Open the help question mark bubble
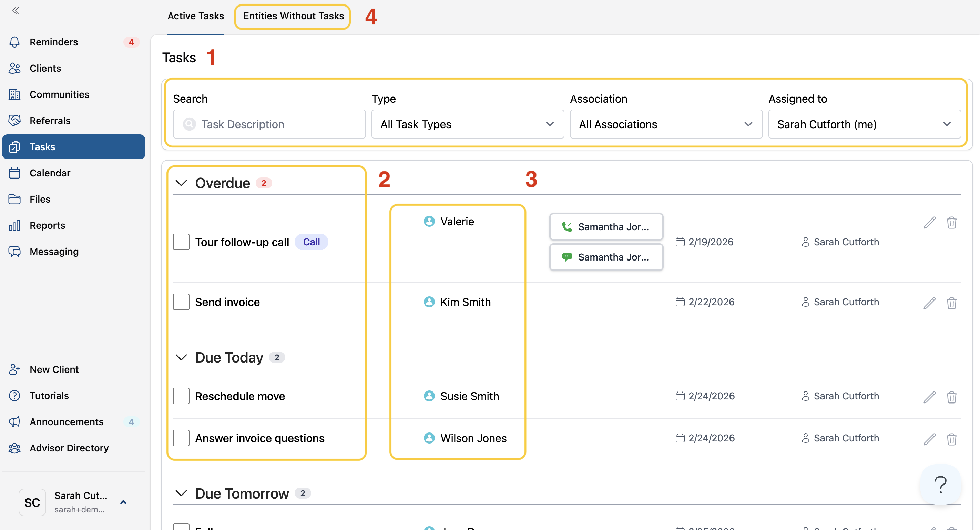 point(940,485)
